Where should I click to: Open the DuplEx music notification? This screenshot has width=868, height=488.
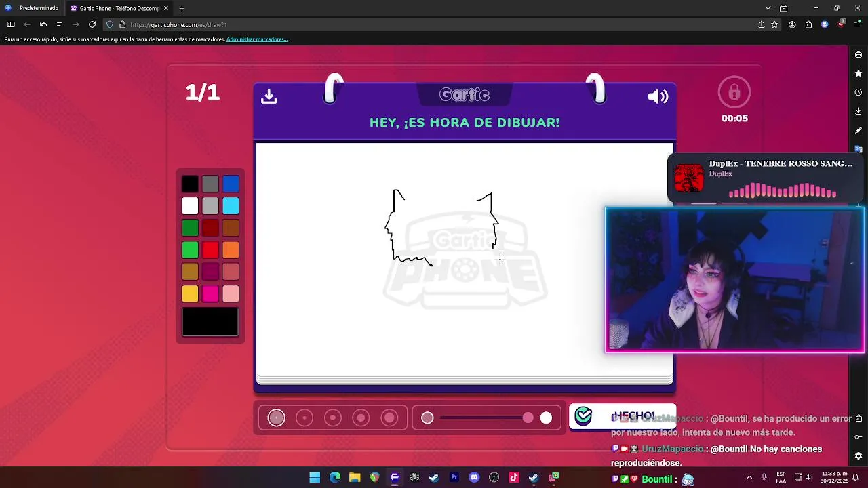click(x=764, y=179)
